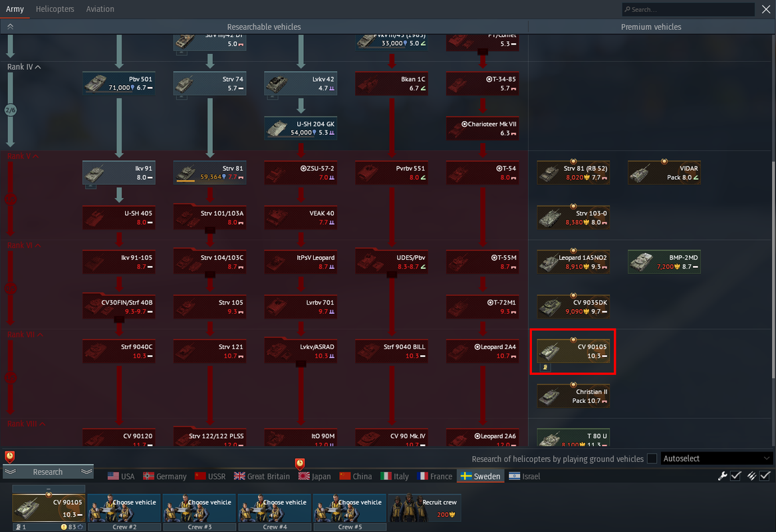Click the Strv 81 tank icon in research tree
The image size is (776, 532).
coord(185,173)
